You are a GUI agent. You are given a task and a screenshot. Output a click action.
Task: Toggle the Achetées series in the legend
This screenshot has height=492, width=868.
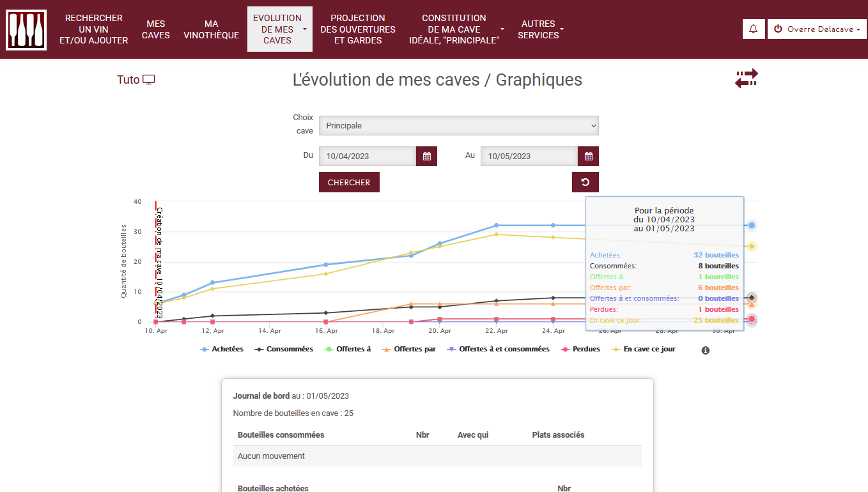click(x=222, y=350)
